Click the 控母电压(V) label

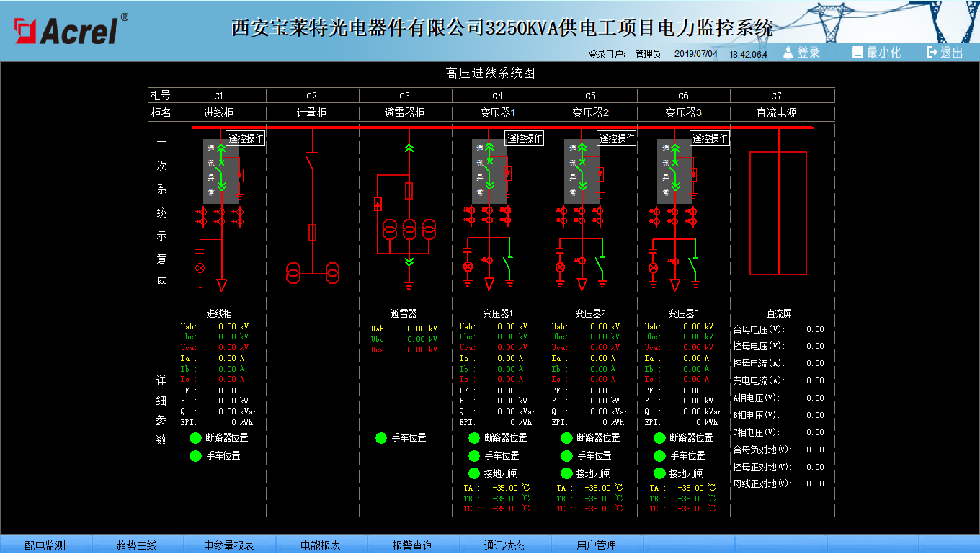coord(759,347)
